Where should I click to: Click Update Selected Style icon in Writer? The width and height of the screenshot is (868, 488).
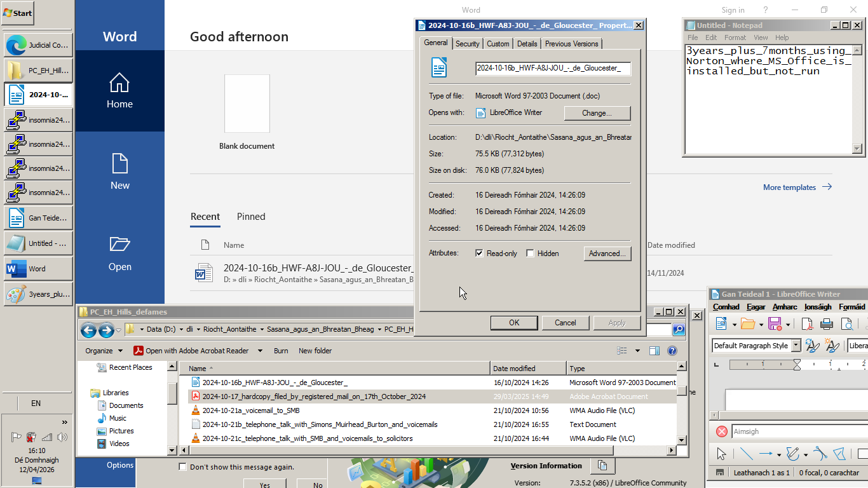811,346
